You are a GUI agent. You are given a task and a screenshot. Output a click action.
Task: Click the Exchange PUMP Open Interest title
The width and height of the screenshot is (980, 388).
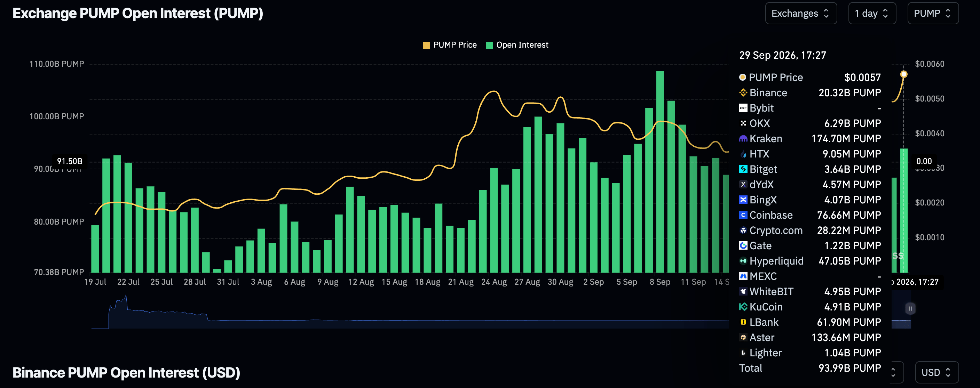coord(138,13)
